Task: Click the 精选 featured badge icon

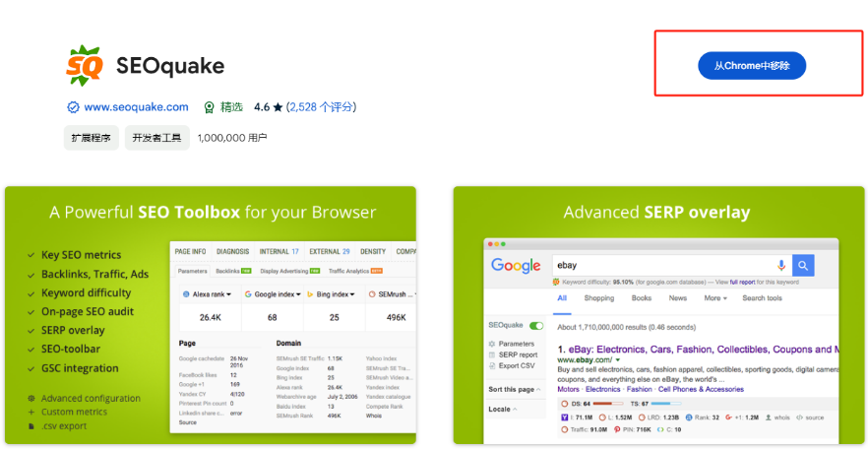Action: [210, 107]
